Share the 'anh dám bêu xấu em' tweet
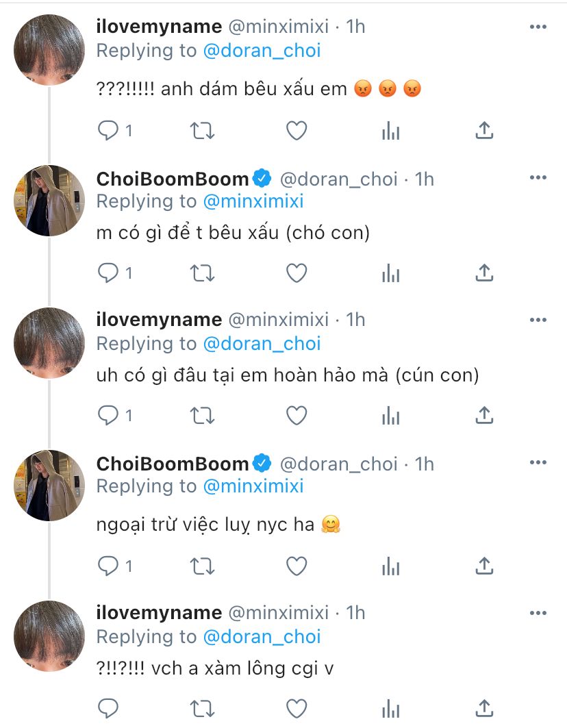This screenshot has height=728, width=567. coord(484,130)
